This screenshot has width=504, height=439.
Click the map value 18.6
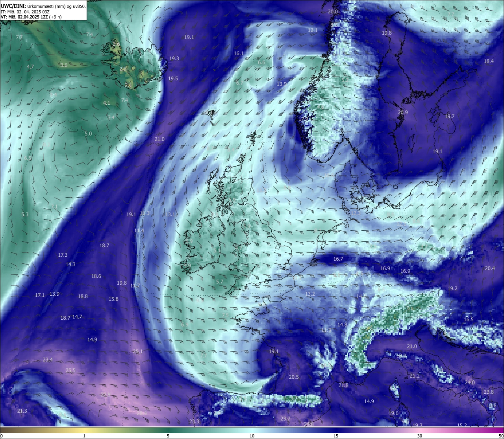(x=96, y=276)
